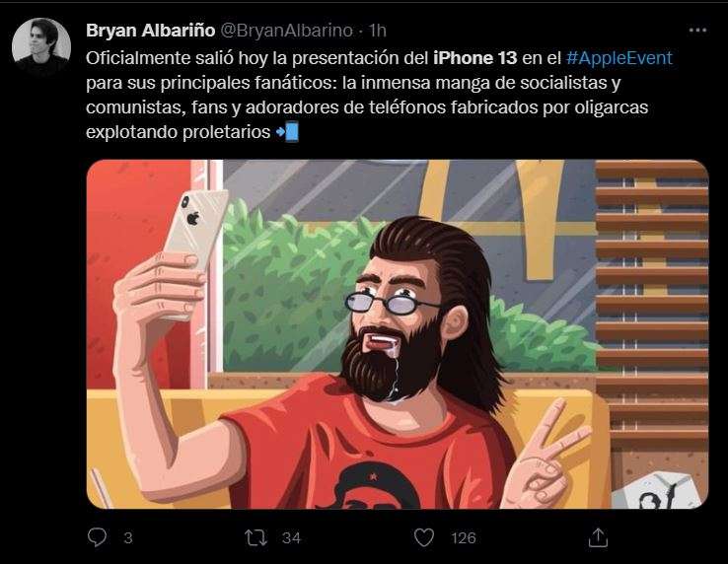Click the likes count of 126
The height and width of the screenshot is (564, 728).
(464, 538)
